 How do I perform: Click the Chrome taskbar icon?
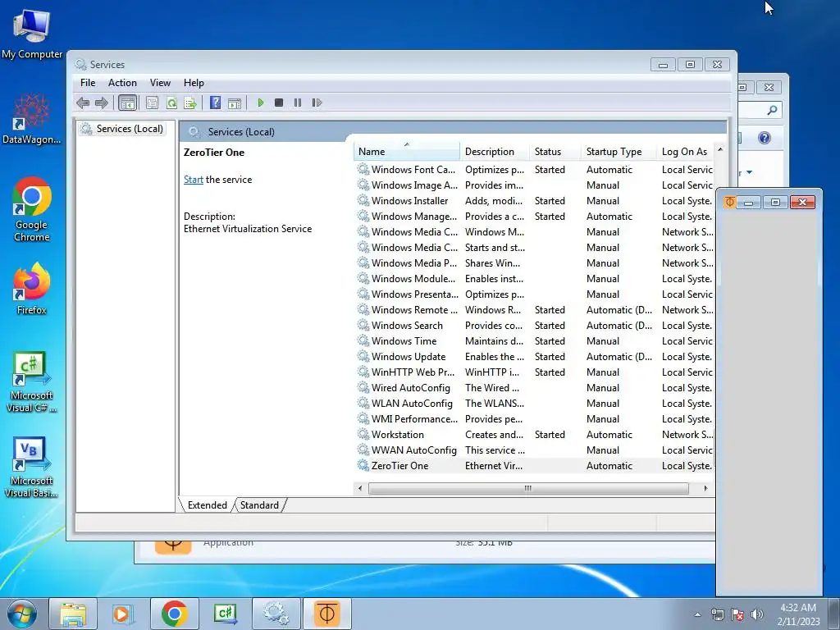[174, 614]
